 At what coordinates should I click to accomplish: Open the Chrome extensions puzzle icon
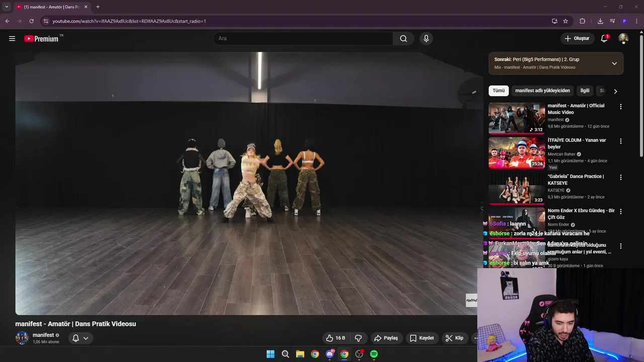(583, 21)
